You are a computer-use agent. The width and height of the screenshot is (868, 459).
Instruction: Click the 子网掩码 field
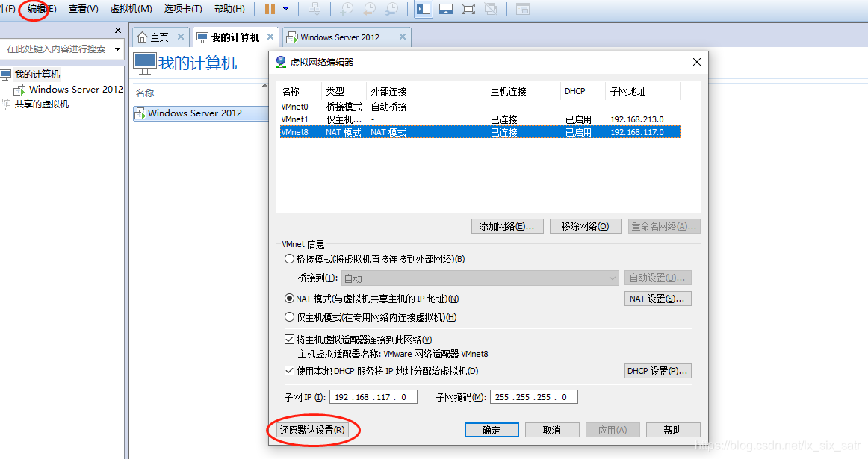tap(533, 397)
